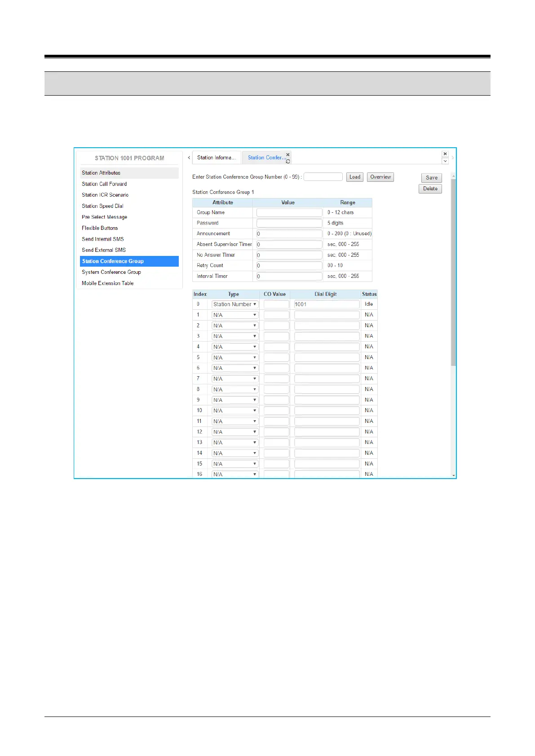Choose Send Internal SMS

[129, 239]
